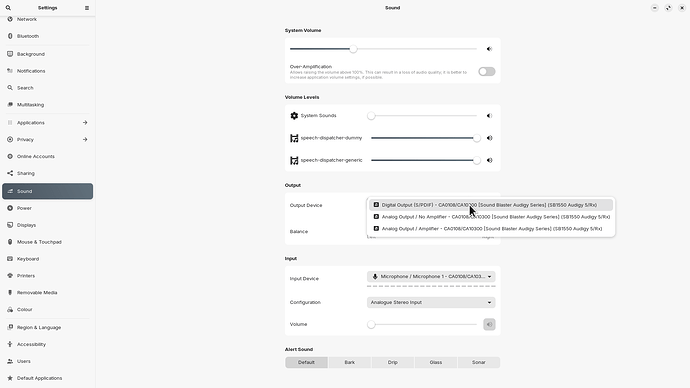
Task: Click the Removable Media icon
Action: pyautogui.click(x=10, y=293)
